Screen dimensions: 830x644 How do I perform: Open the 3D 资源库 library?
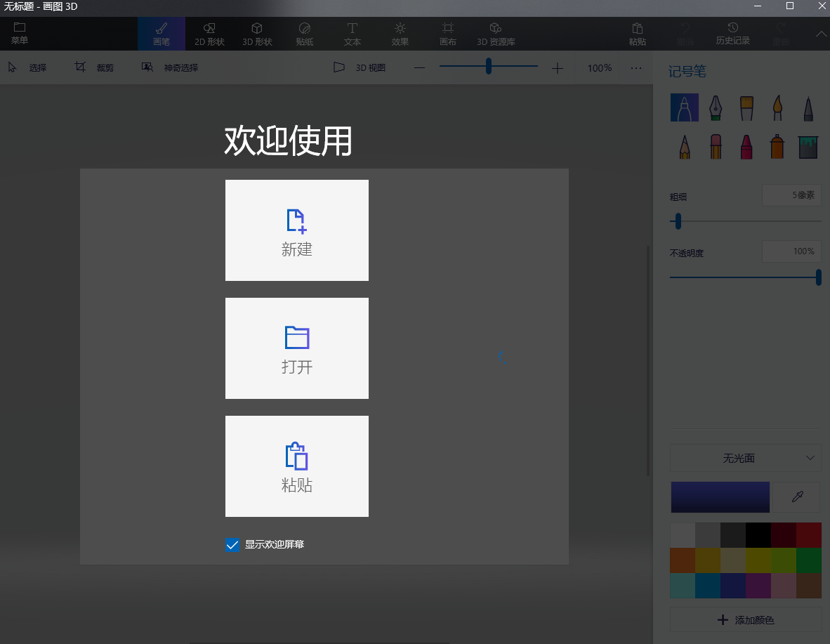496,34
